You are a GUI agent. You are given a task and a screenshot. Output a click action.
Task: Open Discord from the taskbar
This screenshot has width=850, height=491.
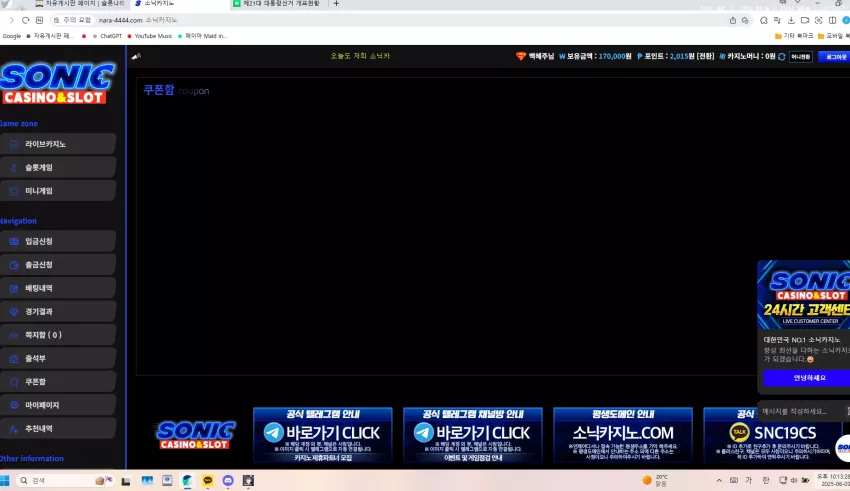tap(228, 480)
